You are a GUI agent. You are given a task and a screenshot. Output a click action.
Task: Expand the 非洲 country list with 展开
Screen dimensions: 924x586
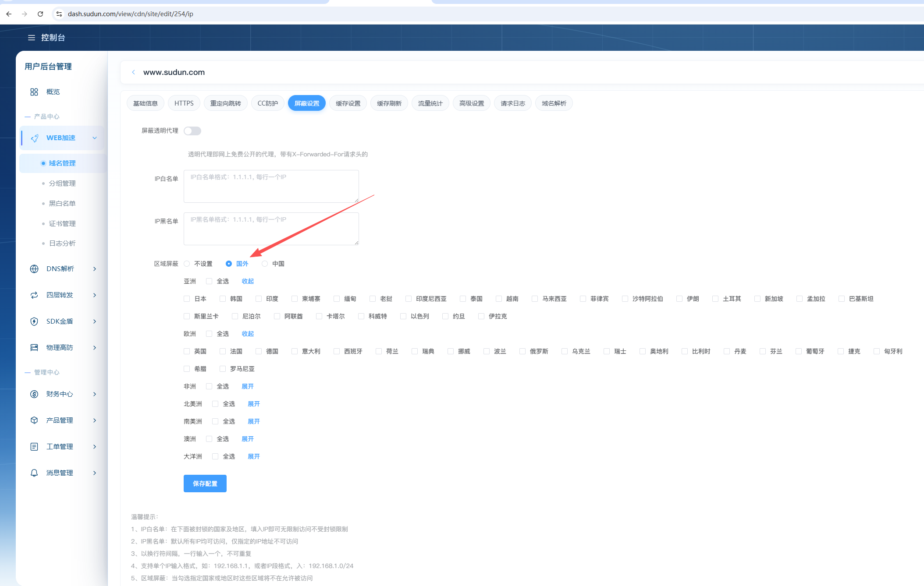pyautogui.click(x=248, y=386)
